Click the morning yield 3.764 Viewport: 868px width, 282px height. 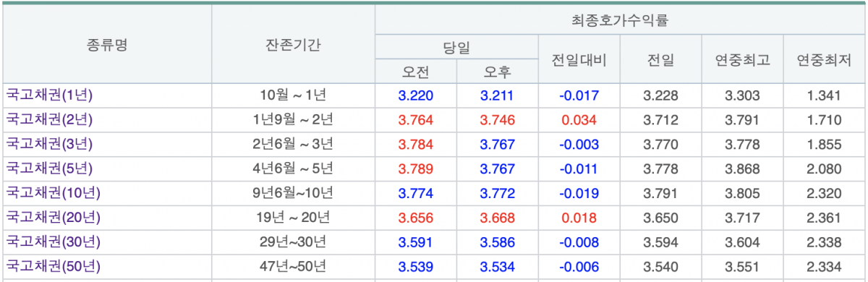click(x=415, y=119)
